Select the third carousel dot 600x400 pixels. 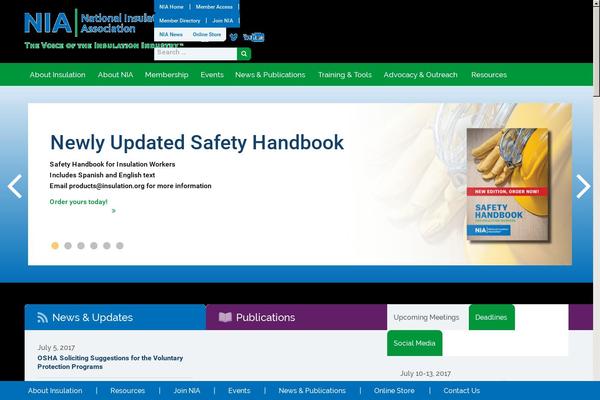(x=81, y=246)
